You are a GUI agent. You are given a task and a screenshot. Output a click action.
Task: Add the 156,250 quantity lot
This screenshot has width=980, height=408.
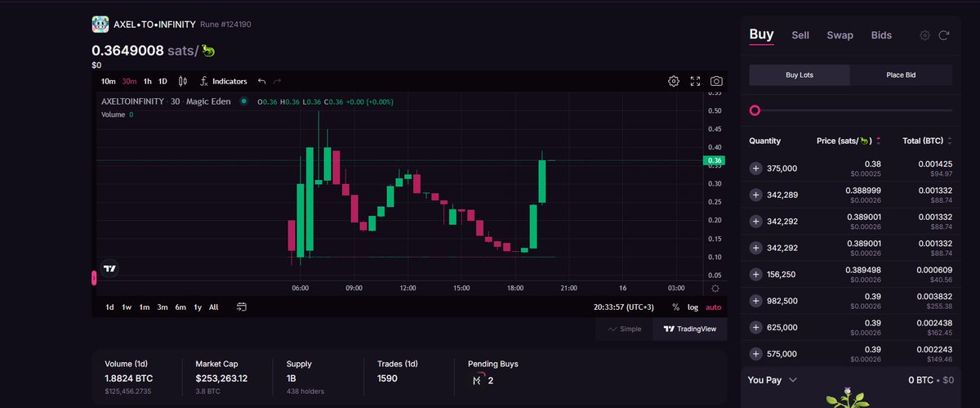tap(755, 274)
